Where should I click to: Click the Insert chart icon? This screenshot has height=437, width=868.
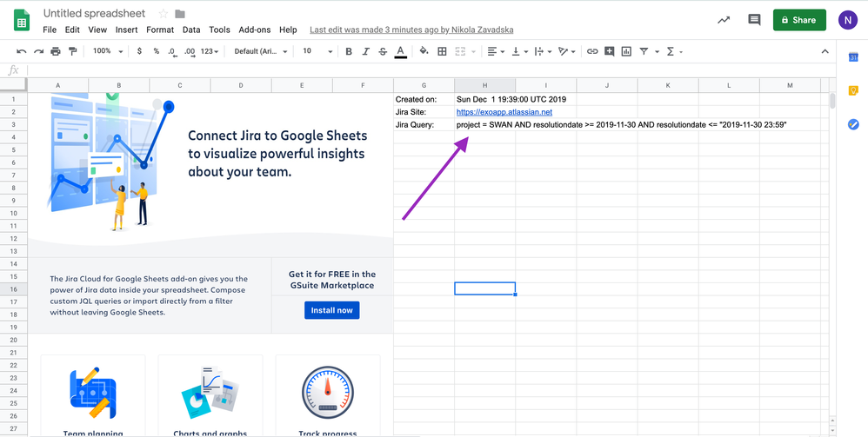tap(626, 51)
